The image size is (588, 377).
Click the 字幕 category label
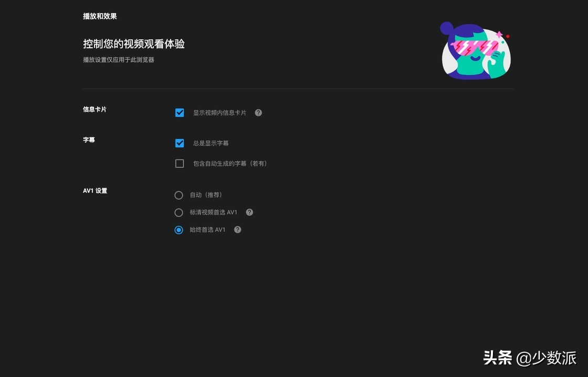[89, 140]
